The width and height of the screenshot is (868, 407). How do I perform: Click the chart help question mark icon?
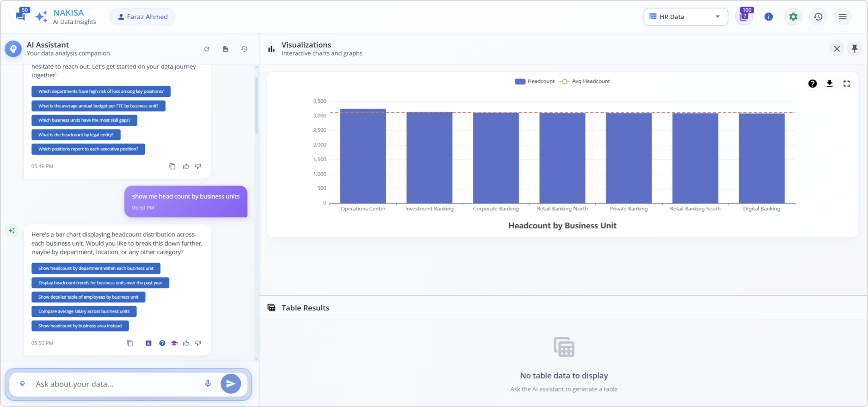coord(812,84)
